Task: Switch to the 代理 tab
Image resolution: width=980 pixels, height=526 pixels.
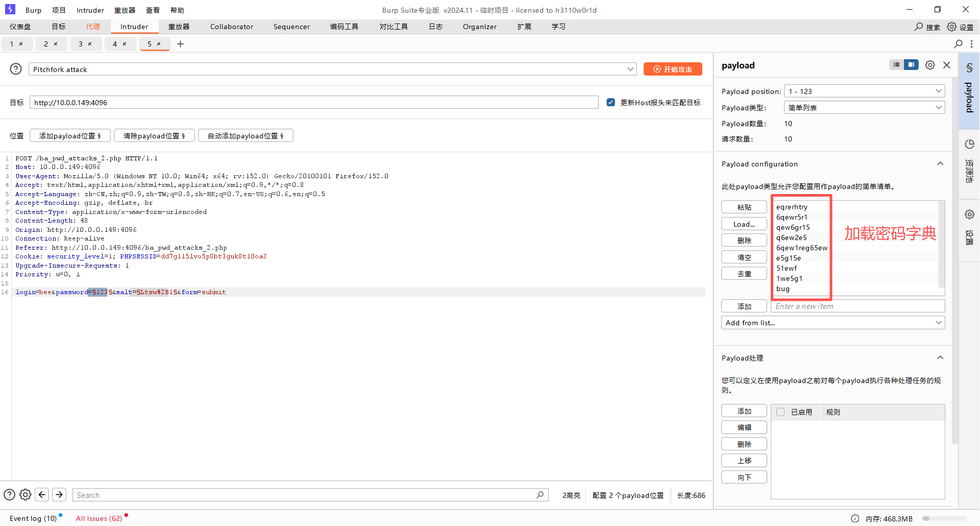Action: [93, 27]
